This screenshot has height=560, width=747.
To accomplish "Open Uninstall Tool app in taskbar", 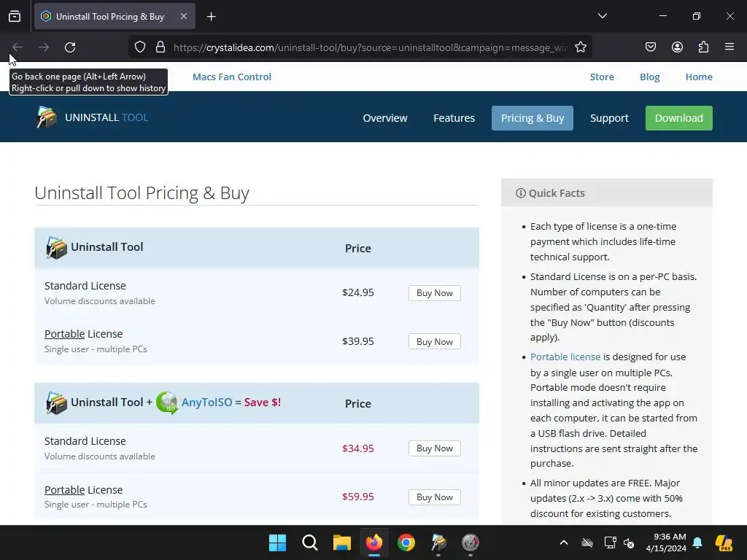I will (x=438, y=542).
